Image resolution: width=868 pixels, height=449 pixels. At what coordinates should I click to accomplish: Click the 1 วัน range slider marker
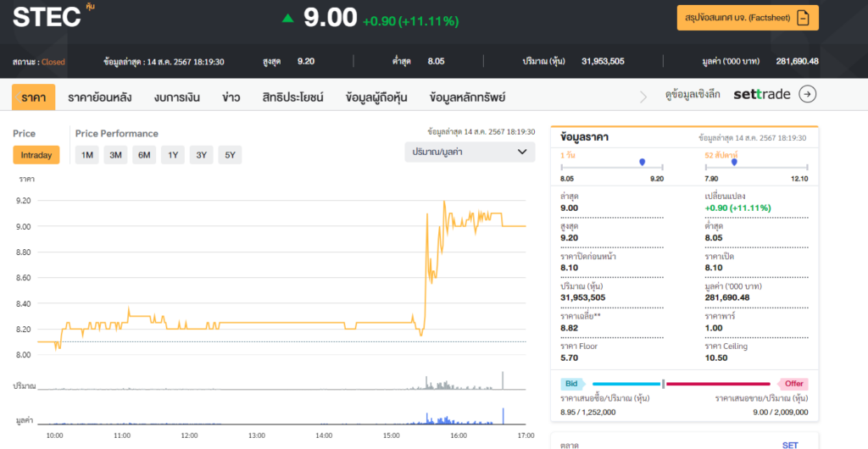click(643, 162)
